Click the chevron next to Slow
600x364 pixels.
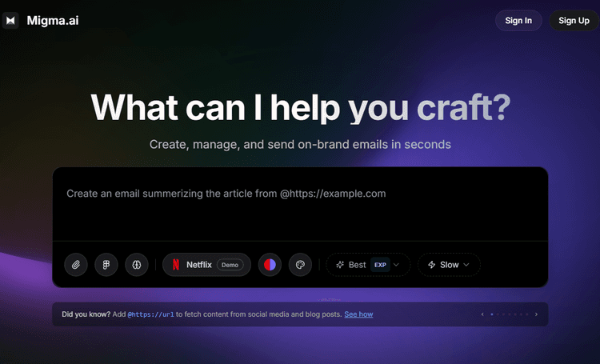coord(466,265)
